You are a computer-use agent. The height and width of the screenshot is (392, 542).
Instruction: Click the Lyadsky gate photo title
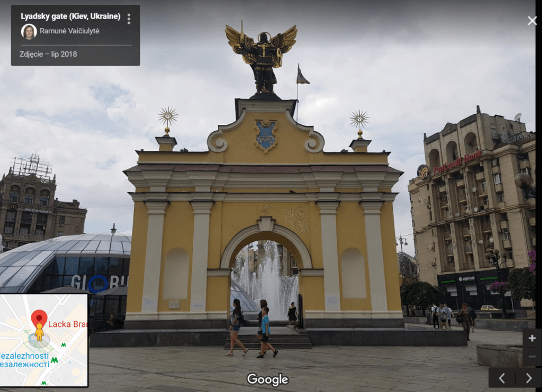coord(70,16)
